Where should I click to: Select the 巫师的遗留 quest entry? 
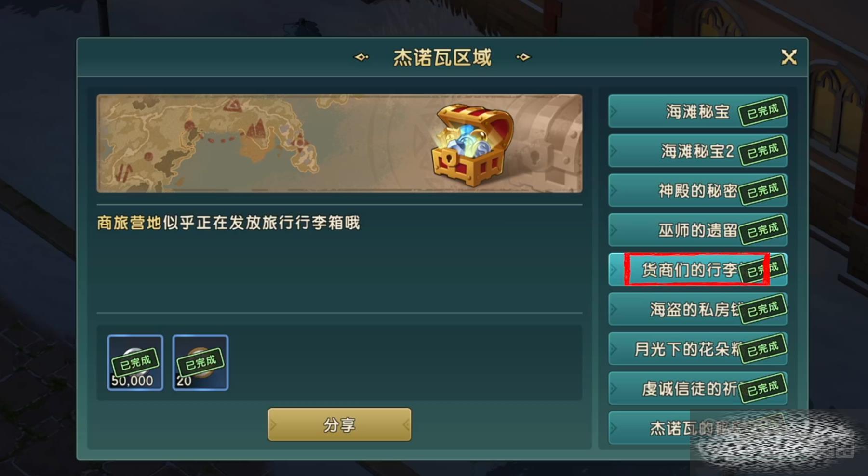click(x=698, y=230)
